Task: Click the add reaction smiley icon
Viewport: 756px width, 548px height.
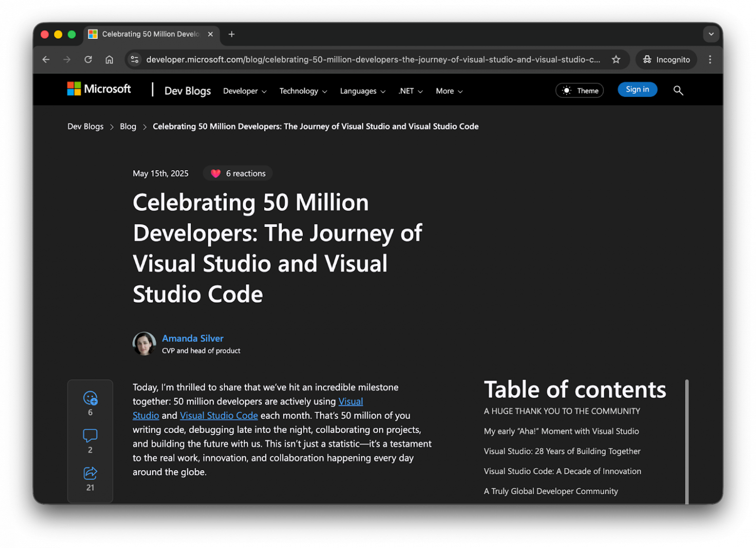Action: [x=90, y=398]
